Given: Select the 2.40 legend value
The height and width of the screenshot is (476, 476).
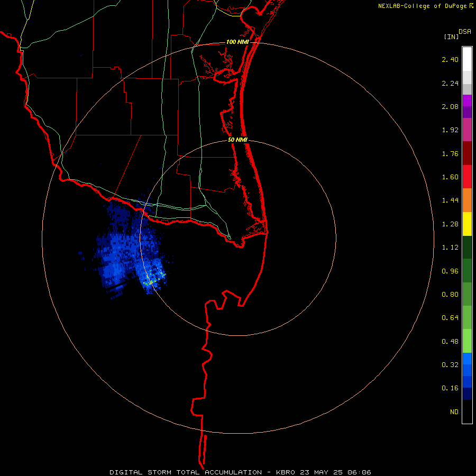Looking at the screenshot, I should coord(450,59).
